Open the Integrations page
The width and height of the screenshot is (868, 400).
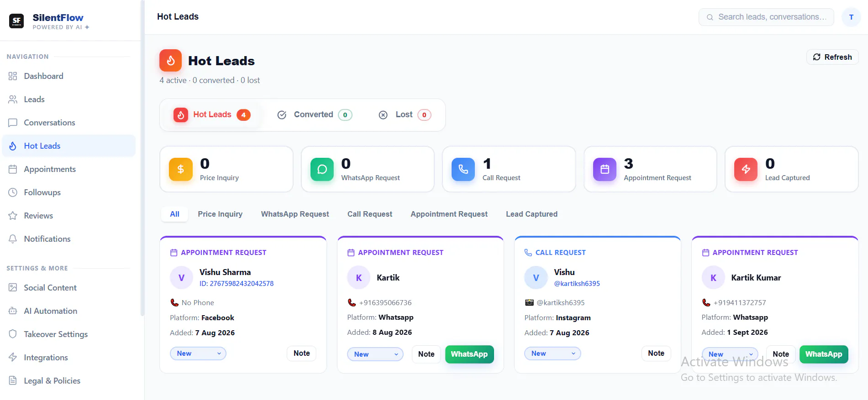coord(68,358)
